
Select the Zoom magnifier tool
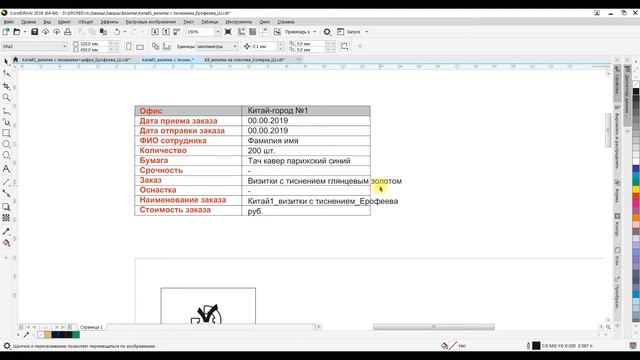[6, 98]
